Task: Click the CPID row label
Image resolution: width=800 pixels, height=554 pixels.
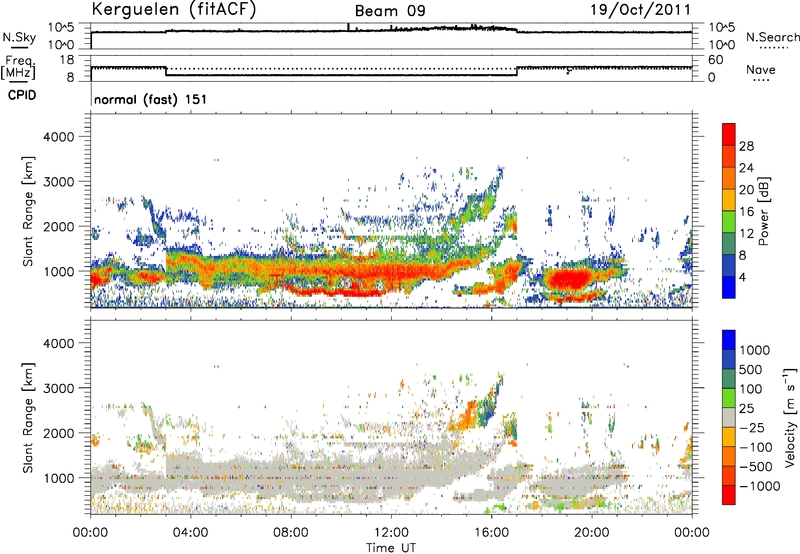Action: [x=22, y=95]
